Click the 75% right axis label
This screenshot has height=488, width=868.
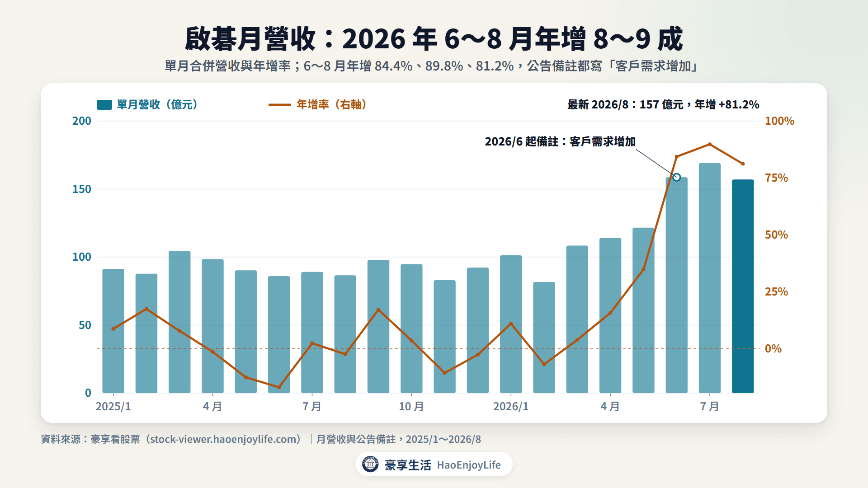776,178
